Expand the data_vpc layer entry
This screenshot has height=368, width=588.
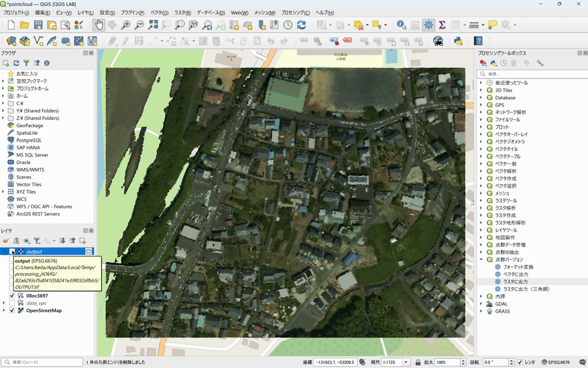(x=4, y=303)
